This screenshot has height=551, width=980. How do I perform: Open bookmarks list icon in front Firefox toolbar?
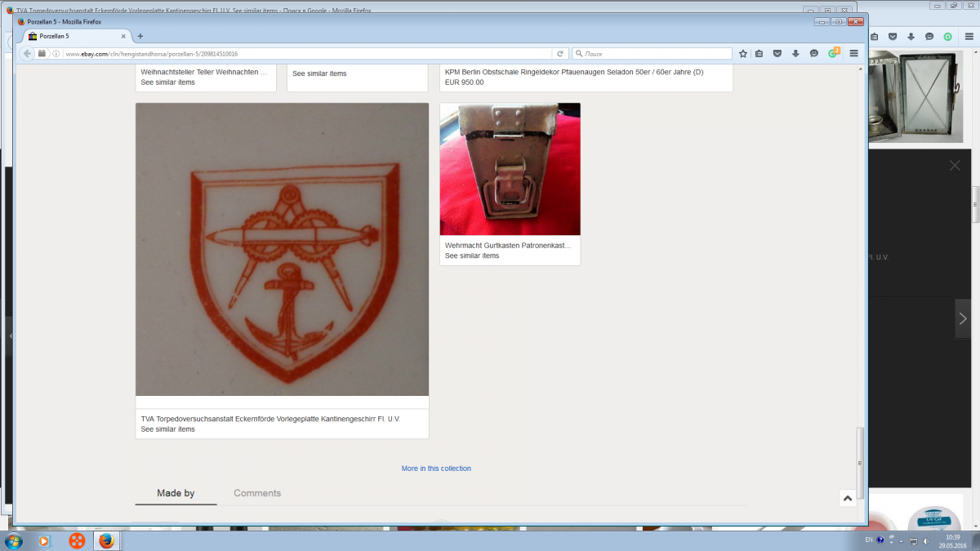[x=759, y=54]
